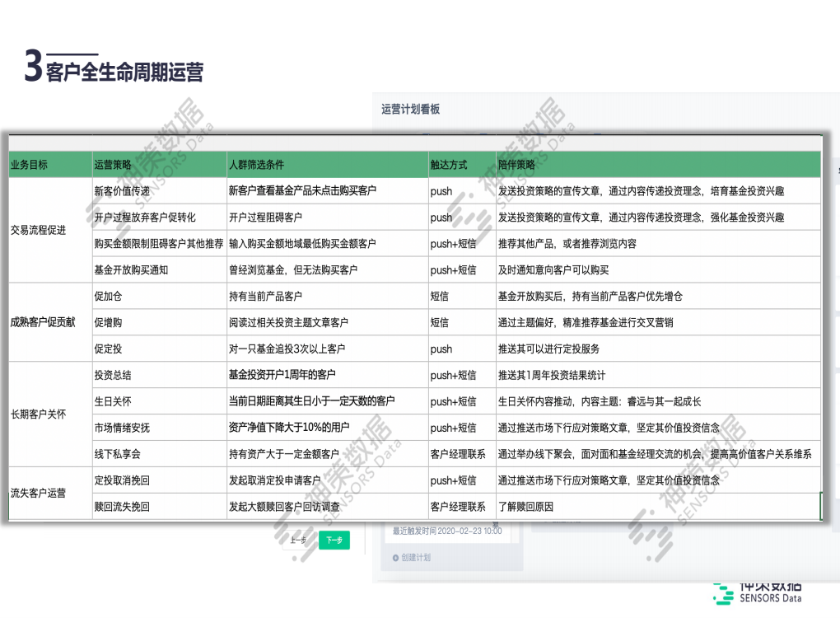Click the 长期客户关怀 goal cell
The width and height of the screenshot is (840, 618).
click(x=38, y=414)
